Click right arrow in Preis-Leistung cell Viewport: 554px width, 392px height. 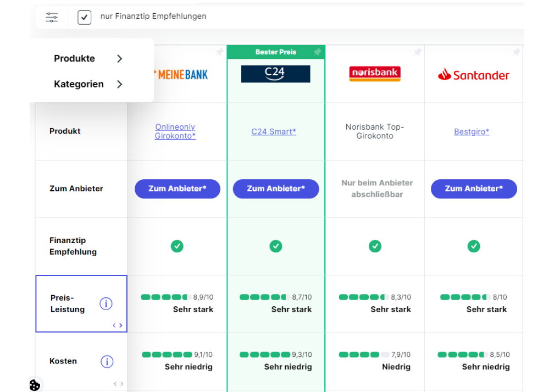click(x=121, y=325)
